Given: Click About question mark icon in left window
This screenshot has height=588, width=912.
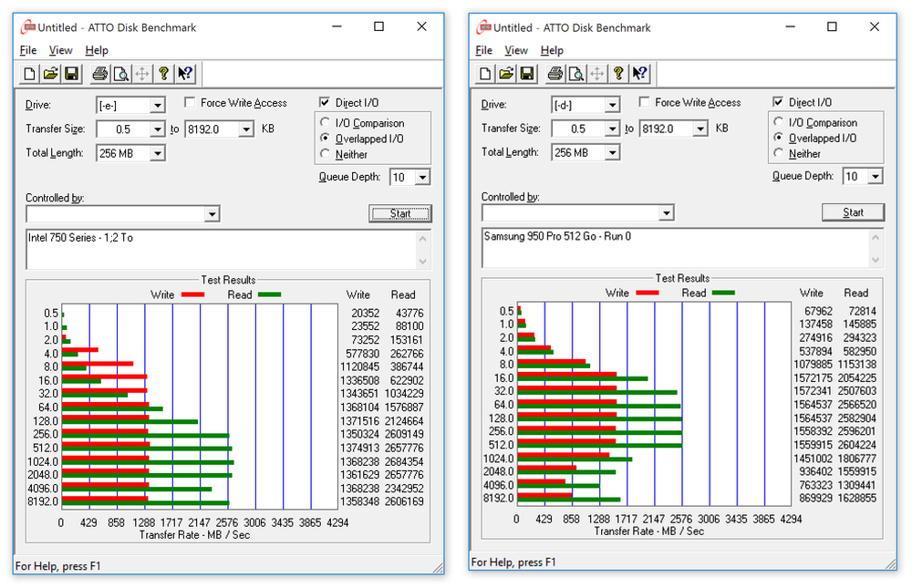Looking at the screenshot, I should pyautogui.click(x=163, y=74).
